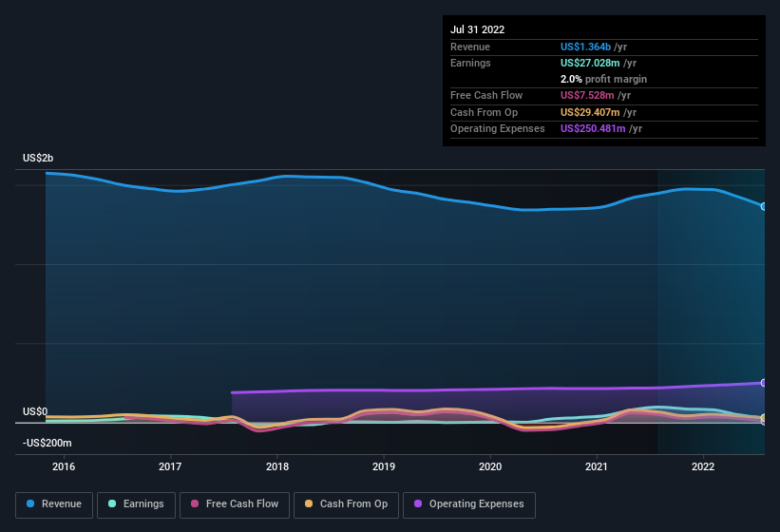Click the US$1.364b revenue value in the tooltip
This screenshot has width=780, height=532.
click(x=585, y=47)
